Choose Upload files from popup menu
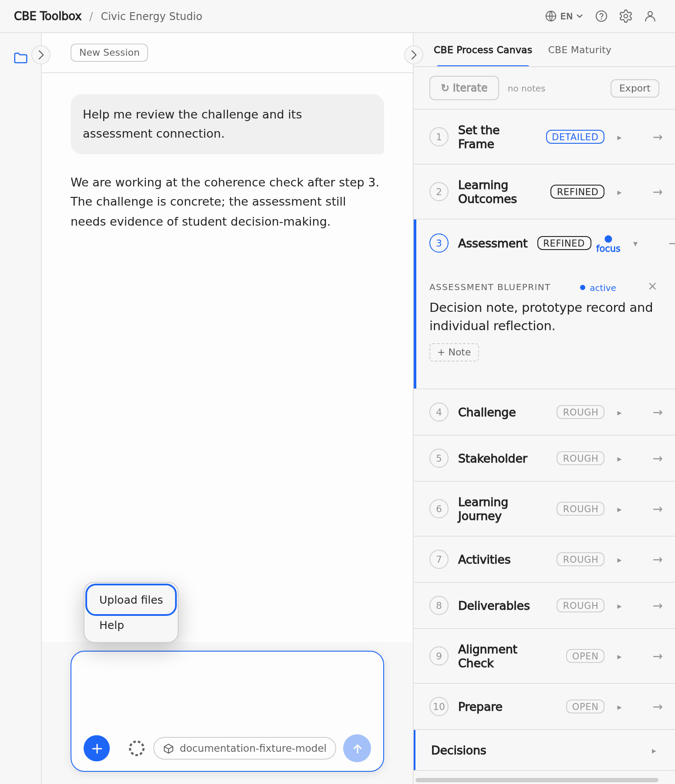Screen dimensions: 675x784 [x=131, y=600]
